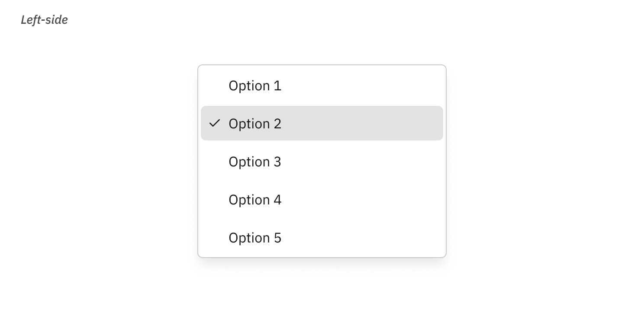Select Option 3 in the menu

point(322,161)
